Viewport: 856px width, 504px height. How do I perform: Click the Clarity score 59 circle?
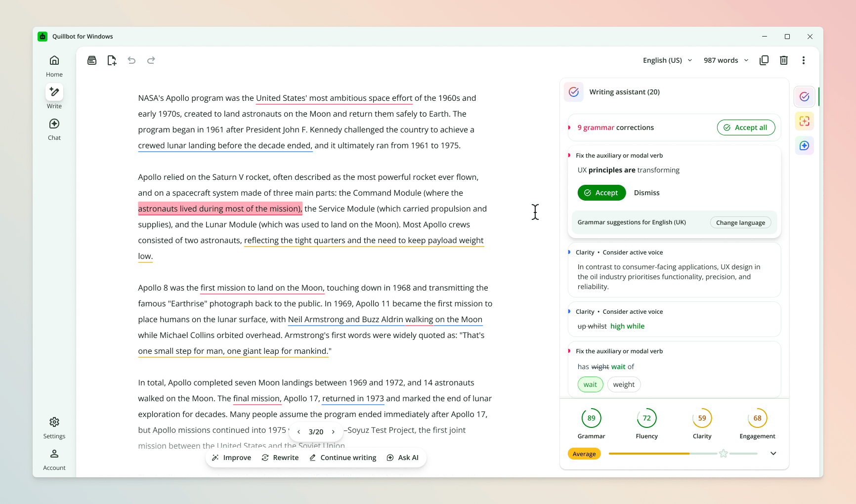[702, 418]
